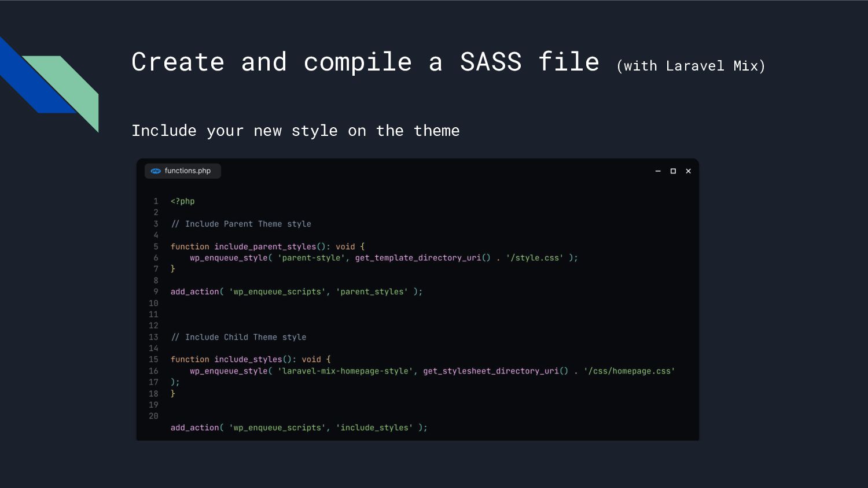The height and width of the screenshot is (488, 868).
Task: Select the slide title 'Create and compile a SASS file'
Action: [366, 62]
